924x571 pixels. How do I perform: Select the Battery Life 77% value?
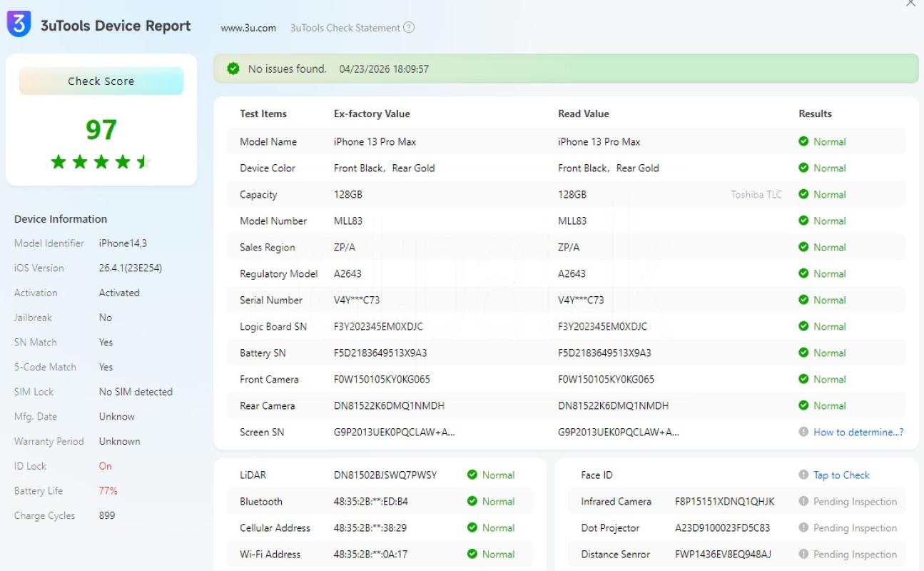pyautogui.click(x=108, y=491)
